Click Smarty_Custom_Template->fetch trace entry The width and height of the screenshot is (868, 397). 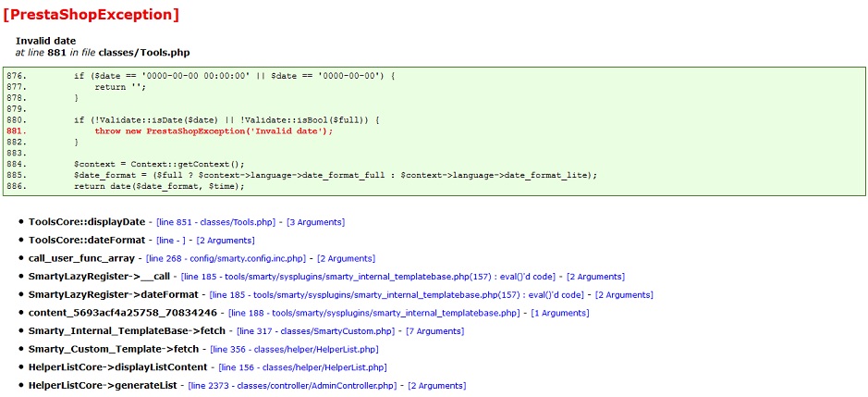click(x=114, y=349)
